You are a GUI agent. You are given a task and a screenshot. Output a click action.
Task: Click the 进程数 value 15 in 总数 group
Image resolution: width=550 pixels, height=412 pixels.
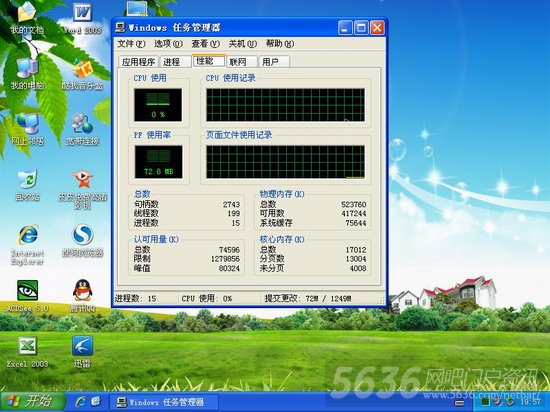[236, 223]
